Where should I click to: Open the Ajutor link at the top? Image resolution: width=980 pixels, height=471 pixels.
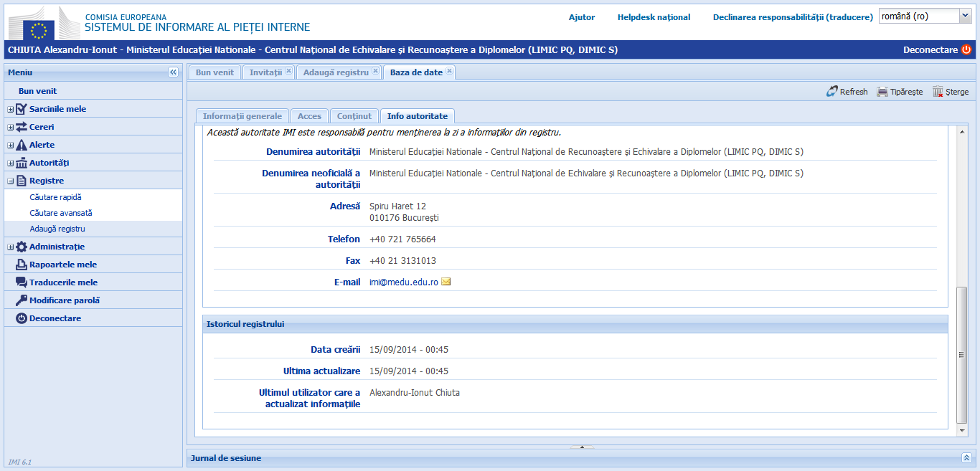click(x=581, y=16)
